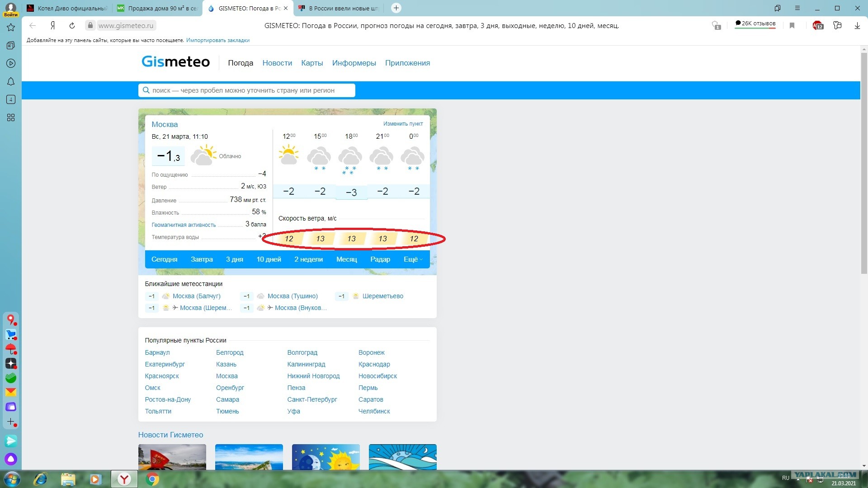
Task: Open the Adblock extension icon
Action: click(818, 26)
